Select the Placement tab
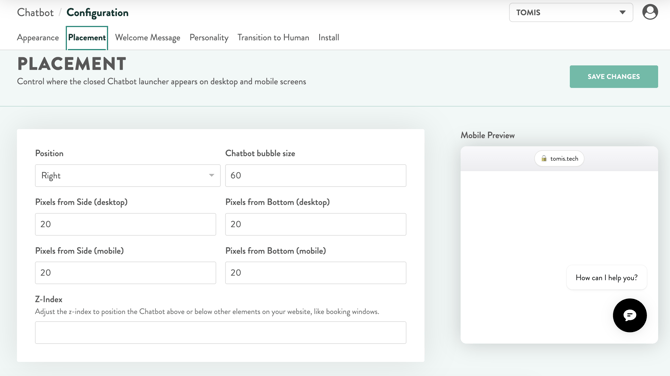This screenshot has width=670, height=376. click(87, 38)
